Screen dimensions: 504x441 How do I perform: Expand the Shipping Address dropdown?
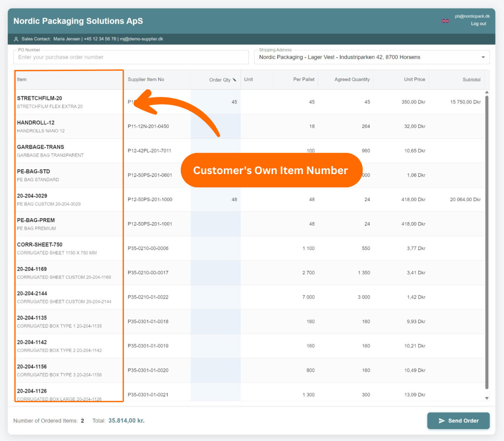483,57
